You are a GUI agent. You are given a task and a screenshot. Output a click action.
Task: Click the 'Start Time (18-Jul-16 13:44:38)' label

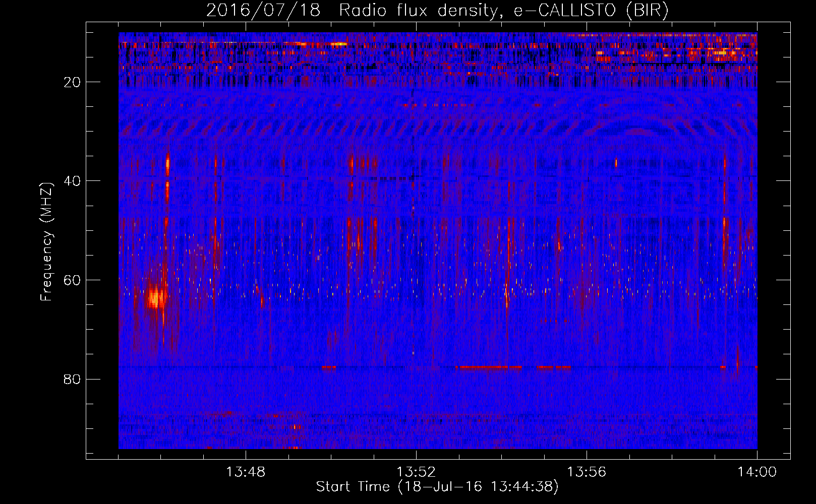point(437,487)
